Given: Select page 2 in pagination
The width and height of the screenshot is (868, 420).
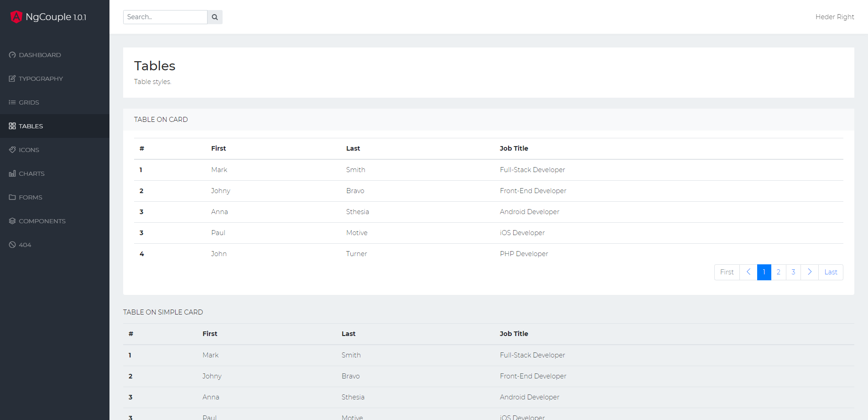Looking at the screenshot, I should click(x=779, y=272).
